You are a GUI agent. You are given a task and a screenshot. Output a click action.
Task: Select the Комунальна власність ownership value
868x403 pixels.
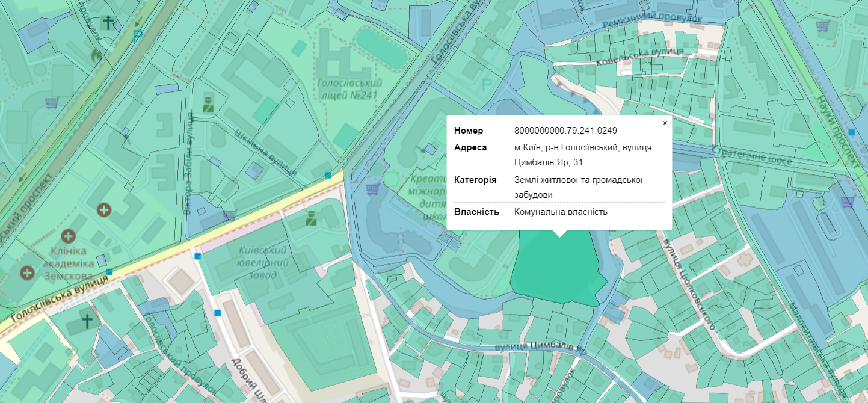pos(561,212)
